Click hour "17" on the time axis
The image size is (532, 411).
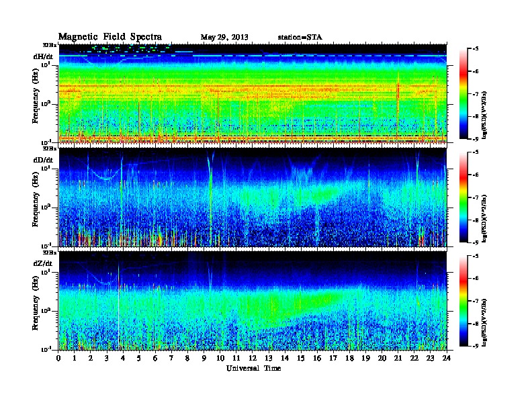[333, 359]
